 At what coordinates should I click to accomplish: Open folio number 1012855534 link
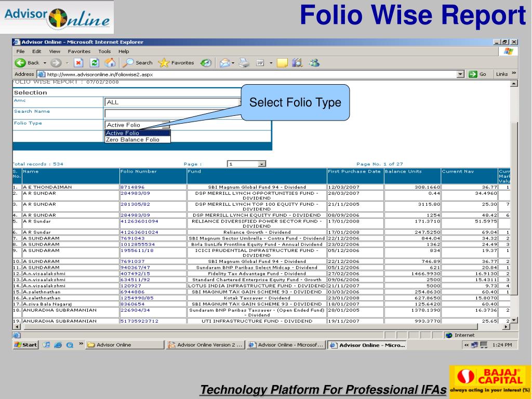[x=138, y=244]
